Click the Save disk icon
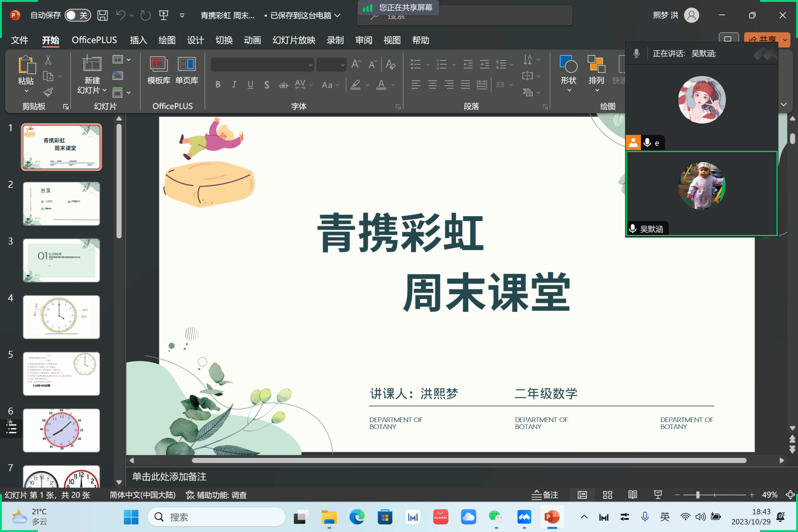The height and width of the screenshot is (532, 798). tap(102, 15)
